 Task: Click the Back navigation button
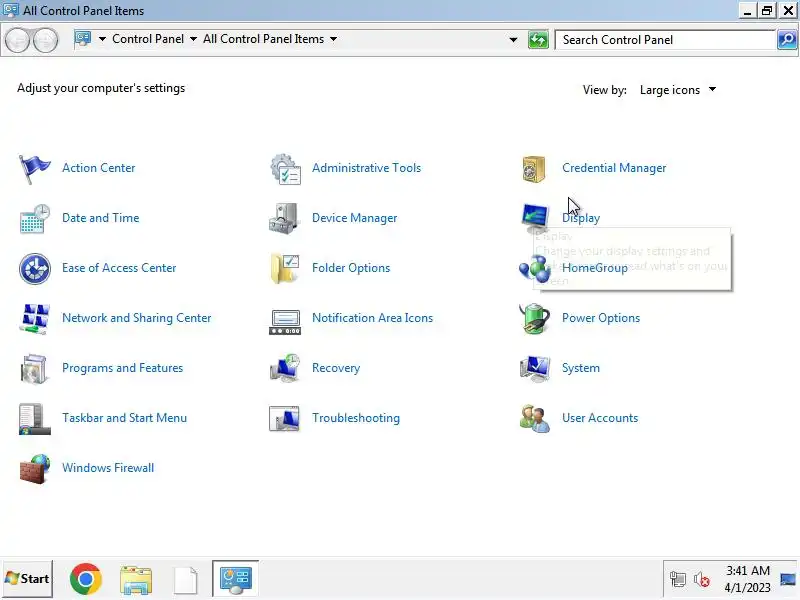tap(17, 40)
